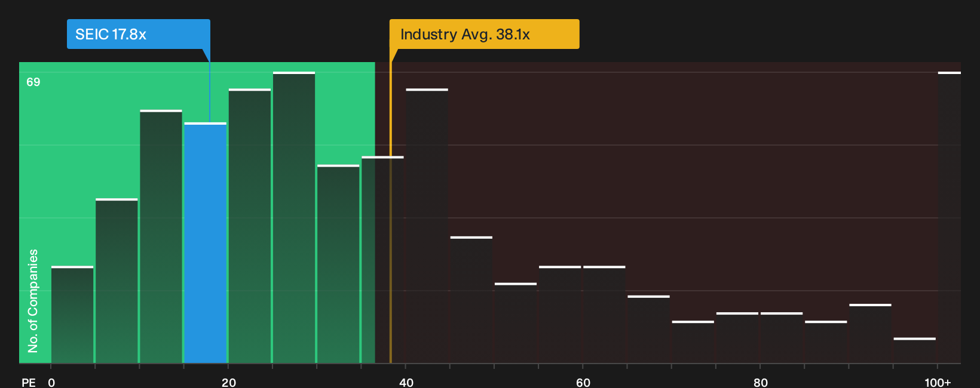This screenshot has height=388, width=980.
Task: Click the histogram bar for PE 85 to 90
Action: 826,342
